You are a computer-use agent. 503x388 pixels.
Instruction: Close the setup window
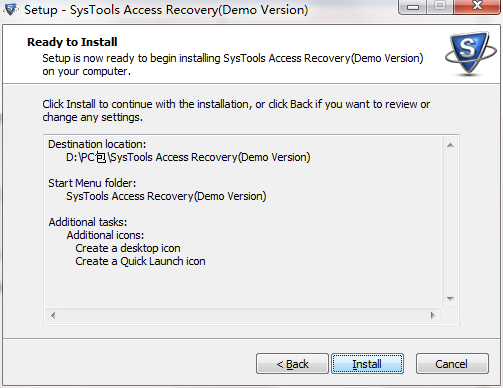477,6
